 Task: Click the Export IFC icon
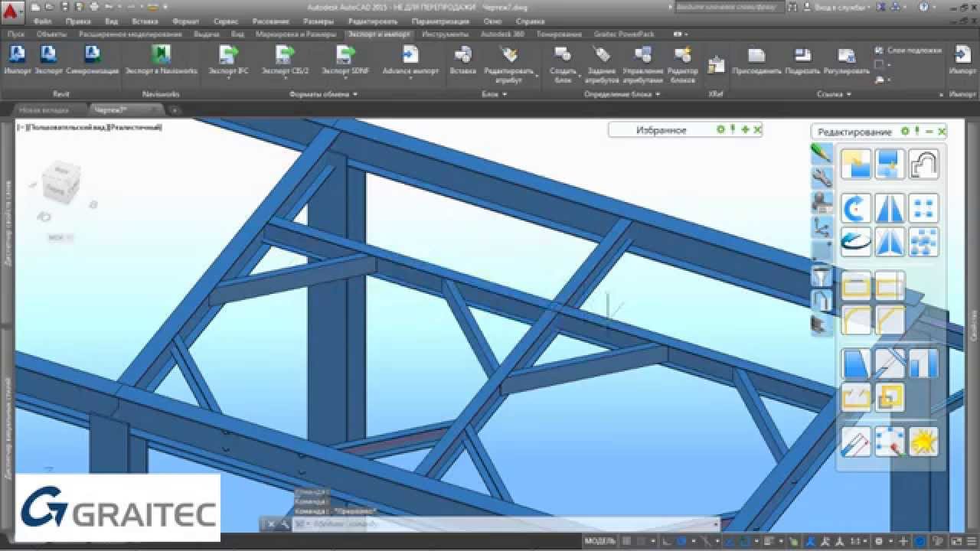click(x=228, y=54)
